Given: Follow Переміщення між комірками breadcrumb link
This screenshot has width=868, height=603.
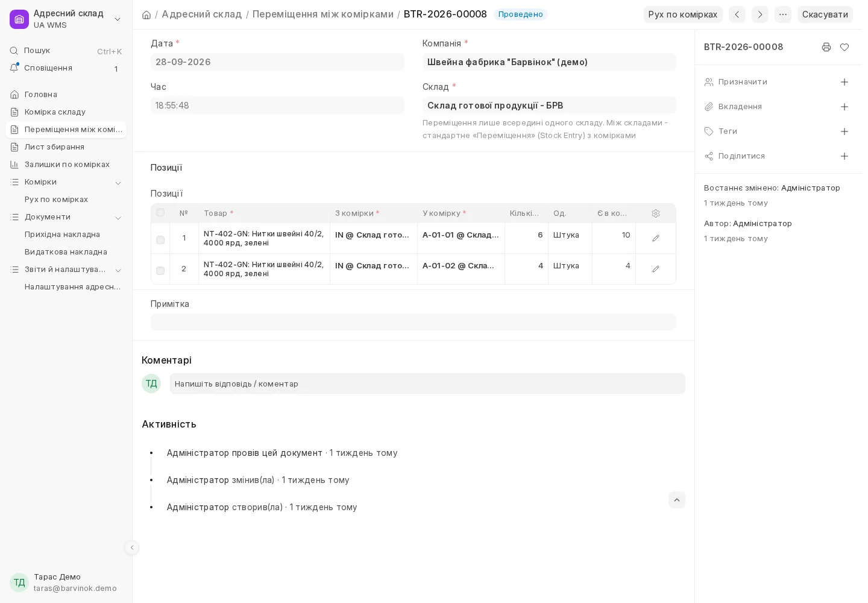Looking at the screenshot, I should (x=323, y=14).
